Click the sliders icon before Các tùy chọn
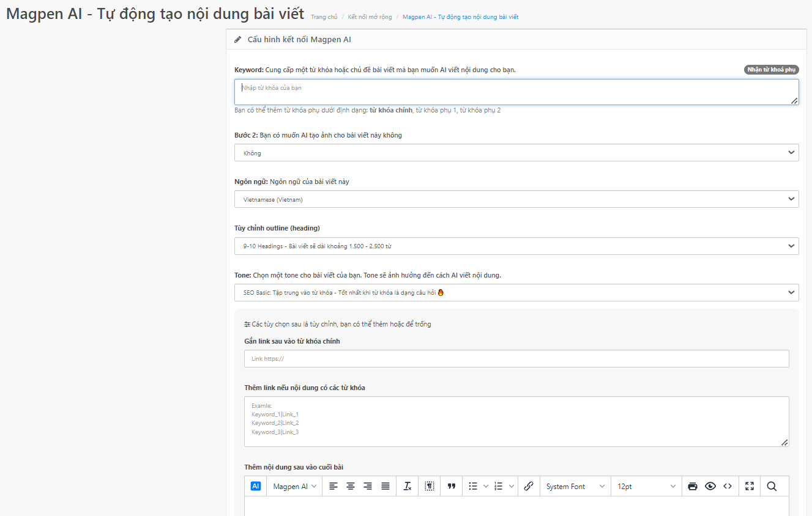812x516 pixels. (x=247, y=324)
